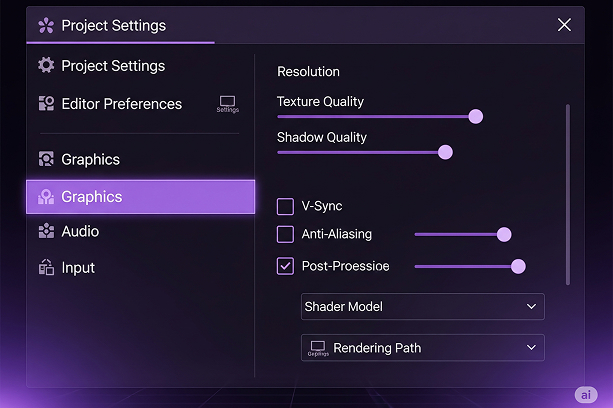
Task: Open the Shader Model dropdown
Action: tap(422, 307)
